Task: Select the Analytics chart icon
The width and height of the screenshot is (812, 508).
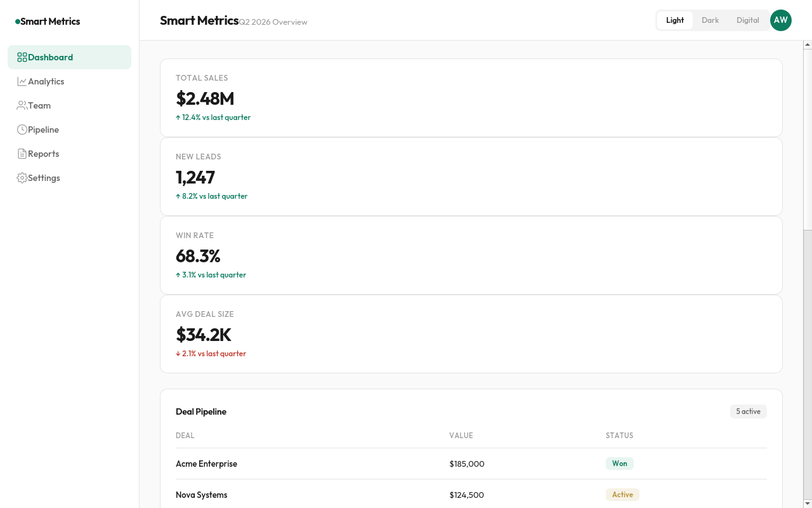Action: tap(21, 81)
